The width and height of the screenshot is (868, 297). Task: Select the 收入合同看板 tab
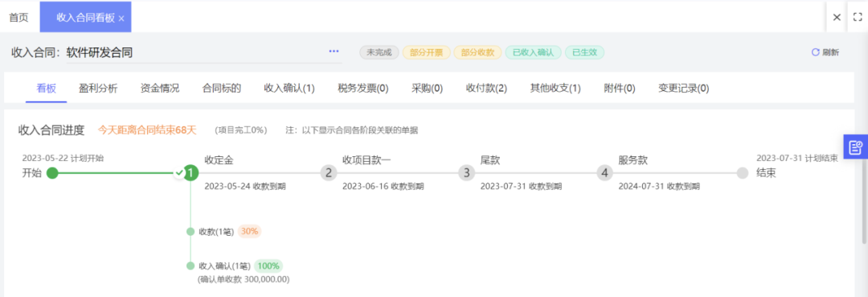(x=85, y=18)
